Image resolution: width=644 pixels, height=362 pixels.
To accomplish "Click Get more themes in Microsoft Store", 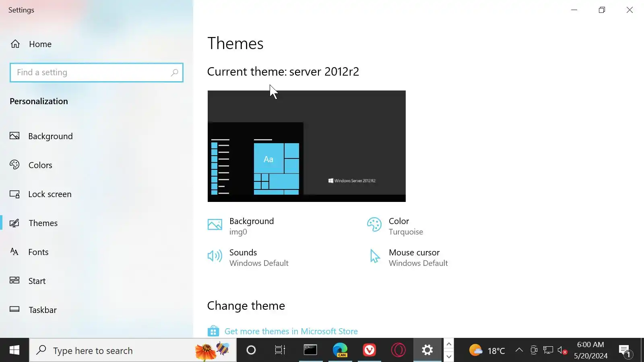I will pyautogui.click(x=291, y=331).
